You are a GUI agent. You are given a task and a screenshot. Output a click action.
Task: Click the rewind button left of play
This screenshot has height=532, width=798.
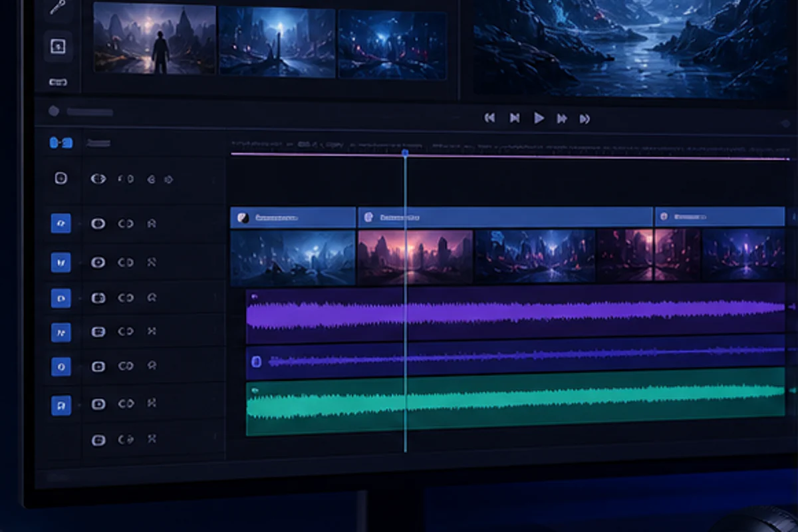tap(489, 118)
